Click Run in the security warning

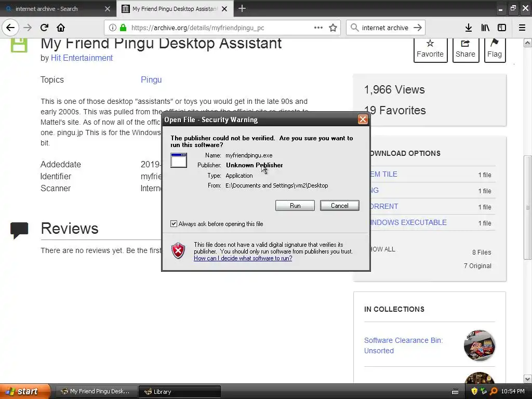(x=295, y=206)
